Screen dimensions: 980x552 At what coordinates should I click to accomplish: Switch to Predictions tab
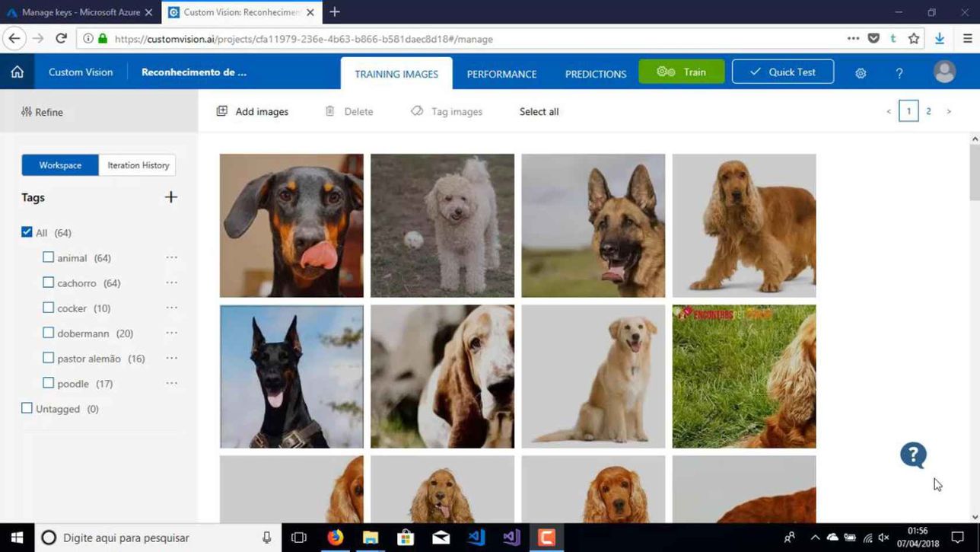(596, 74)
